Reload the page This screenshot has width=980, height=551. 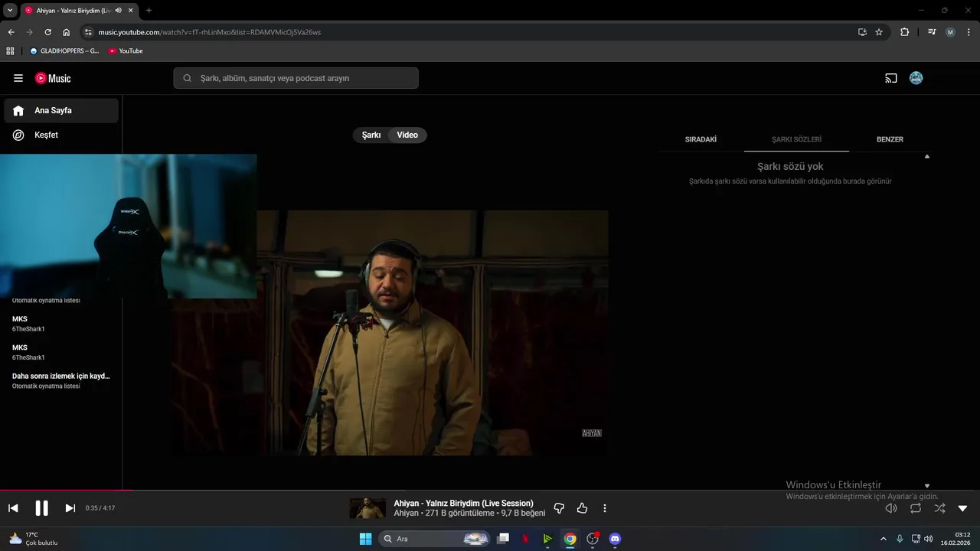pyautogui.click(x=47, y=32)
